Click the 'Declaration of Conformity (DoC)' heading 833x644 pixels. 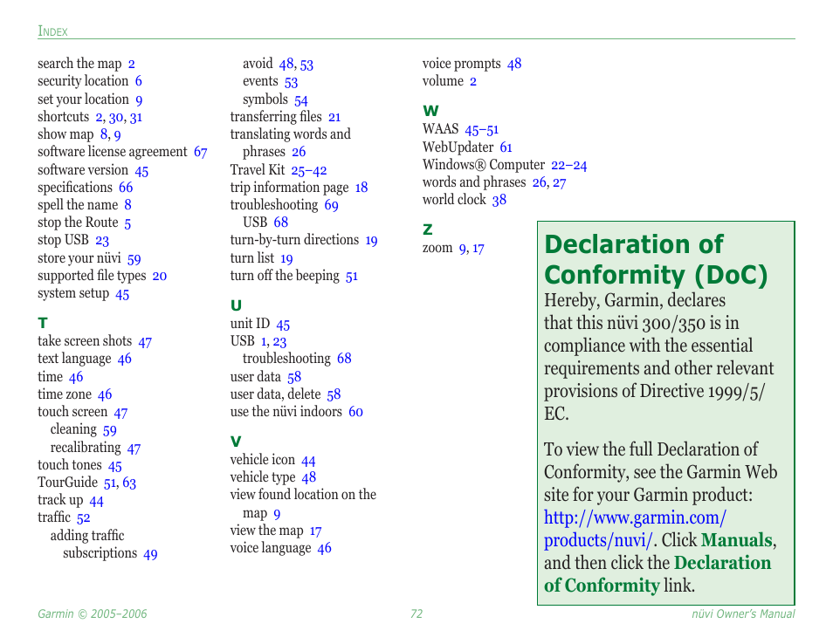point(656,260)
